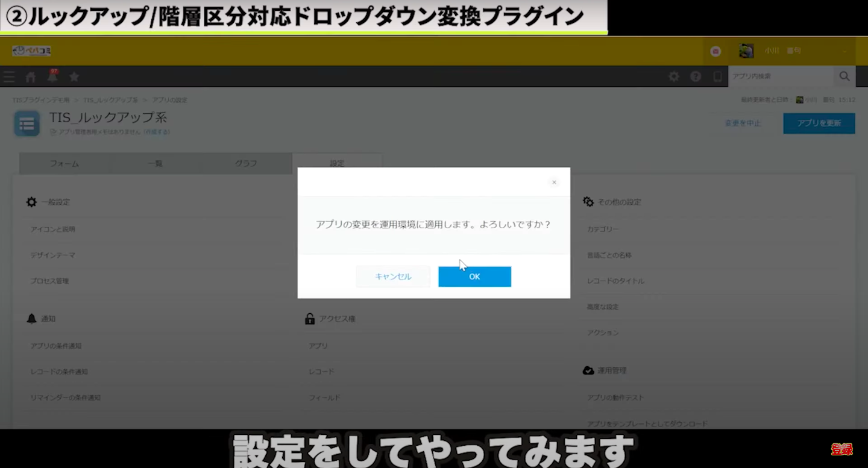
Task: Switch to the フォーム tab
Action: pos(64,163)
